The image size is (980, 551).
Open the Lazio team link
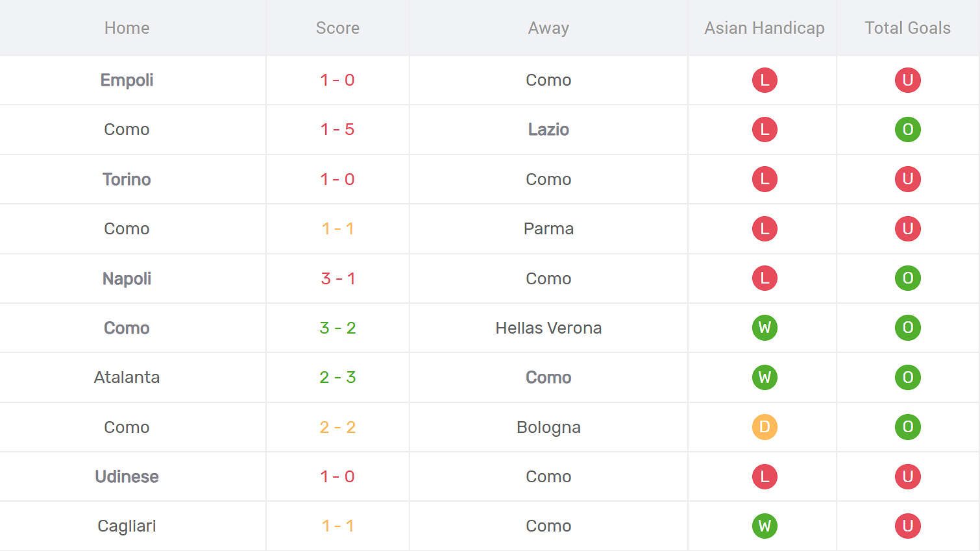click(x=548, y=130)
